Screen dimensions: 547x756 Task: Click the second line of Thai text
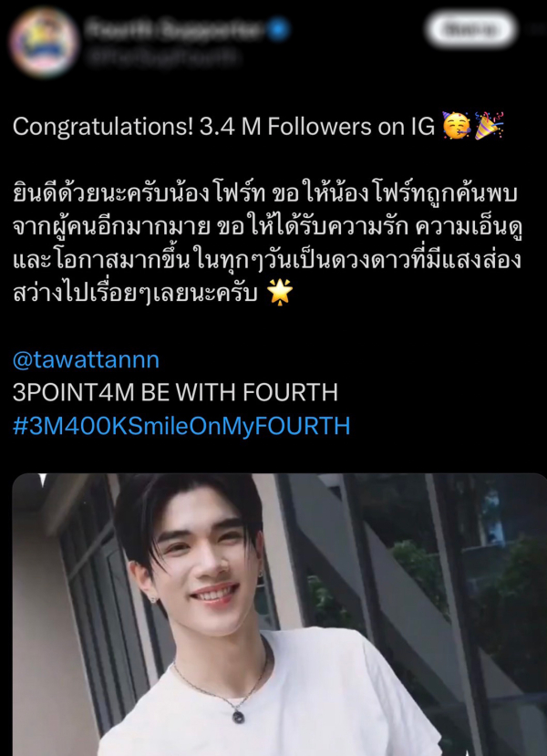(x=267, y=227)
